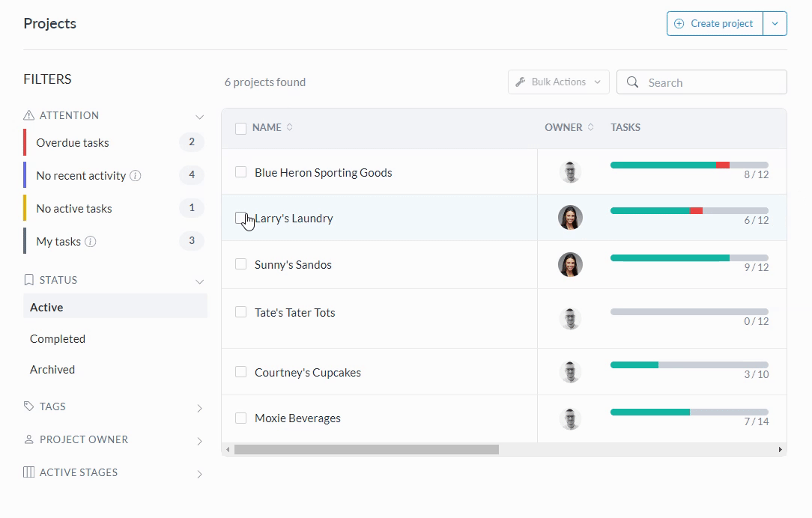This screenshot has height=518, width=812.
Task: Click the Create project button
Action: tap(715, 24)
